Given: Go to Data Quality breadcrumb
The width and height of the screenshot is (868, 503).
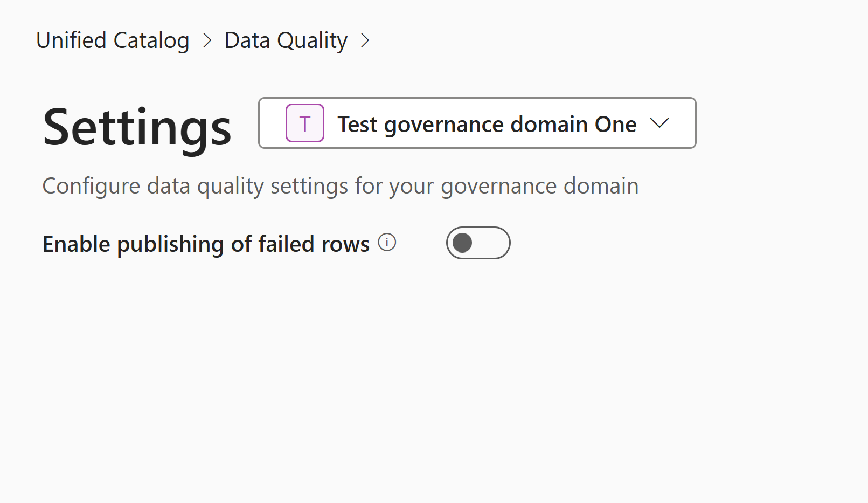Looking at the screenshot, I should [x=286, y=40].
